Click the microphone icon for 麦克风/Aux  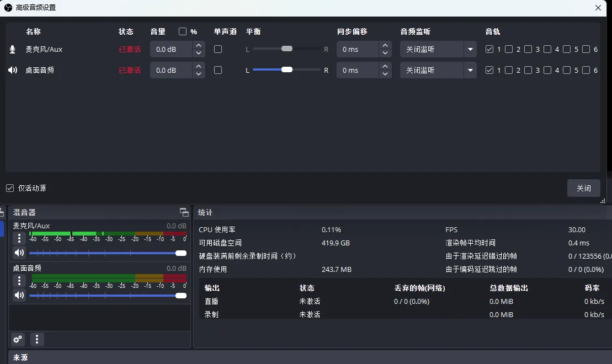pyautogui.click(x=12, y=50)
